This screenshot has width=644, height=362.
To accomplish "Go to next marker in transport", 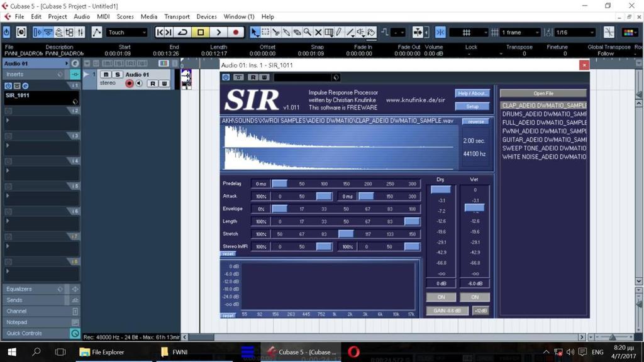I will [169, 33].
